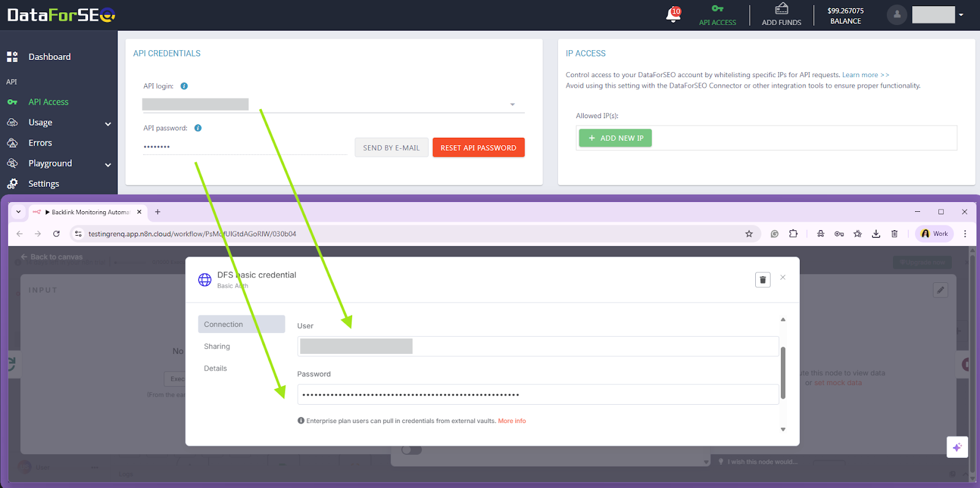Click the API password field

(245, 147)
